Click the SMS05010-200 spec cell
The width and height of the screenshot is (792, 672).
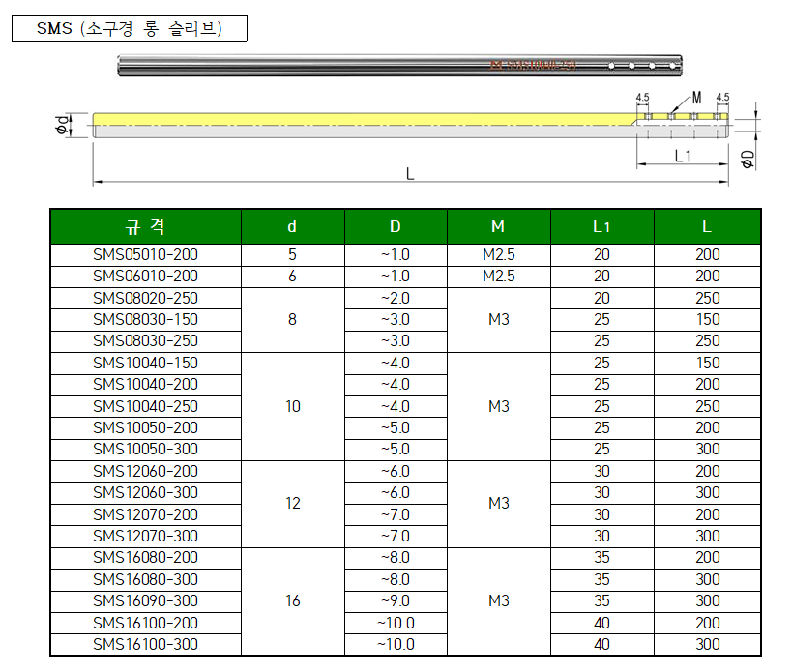pyautogui.click(x=145, y=254)
